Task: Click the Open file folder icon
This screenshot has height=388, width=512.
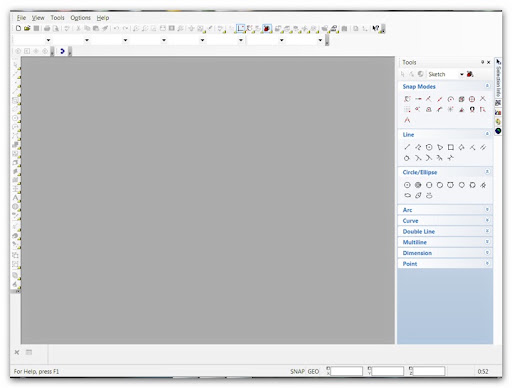Action: pos(27,28)
